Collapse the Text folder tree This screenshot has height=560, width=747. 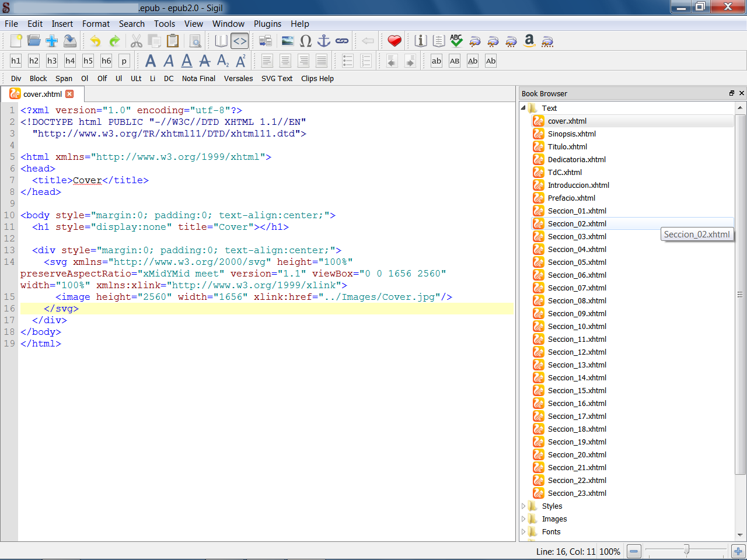523,108
